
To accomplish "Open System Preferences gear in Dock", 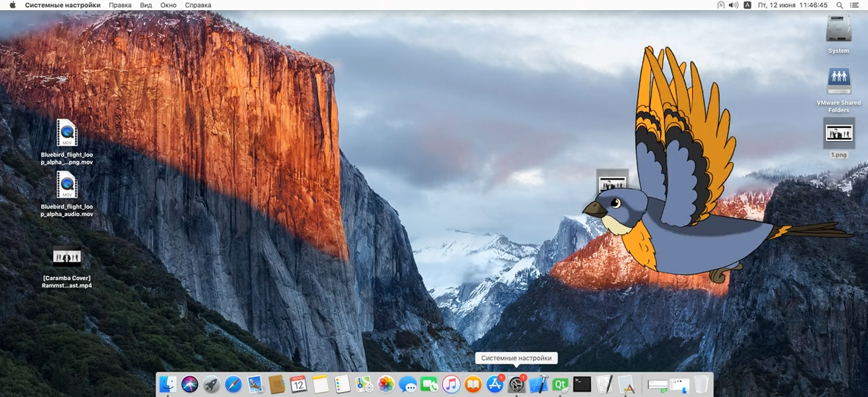I will tap(516, 384).
